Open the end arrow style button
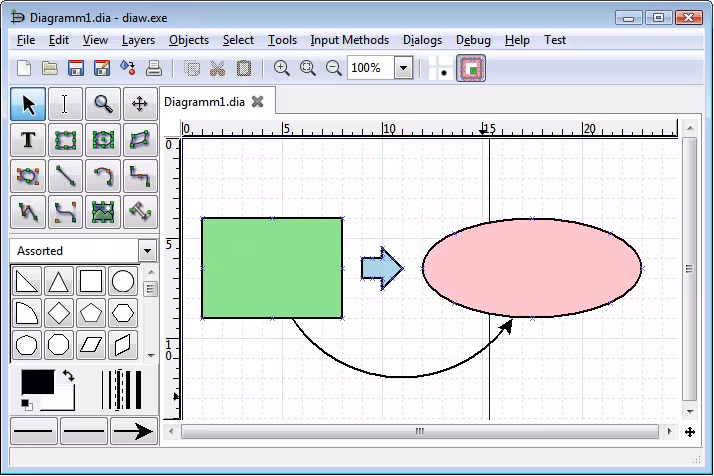The width and height of the screenshot is (714, 476). pos(134,431)
